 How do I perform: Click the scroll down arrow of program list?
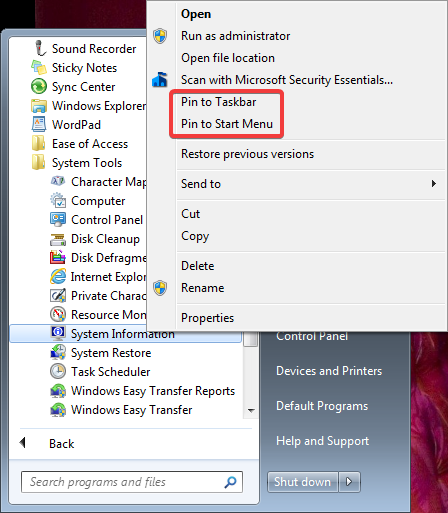point(251,410)
